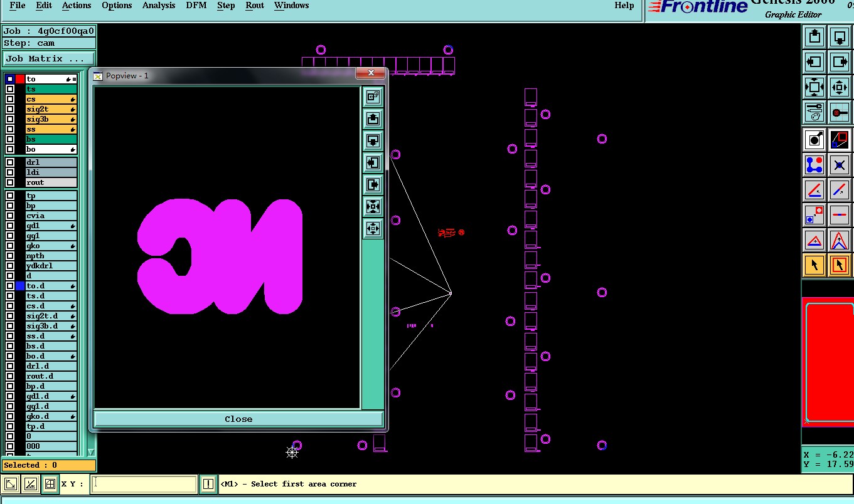Toggle the checkbox for layer bs
The width and height of the screenshot is (854, 504).
pyautogui.click(x=10, y=139)
